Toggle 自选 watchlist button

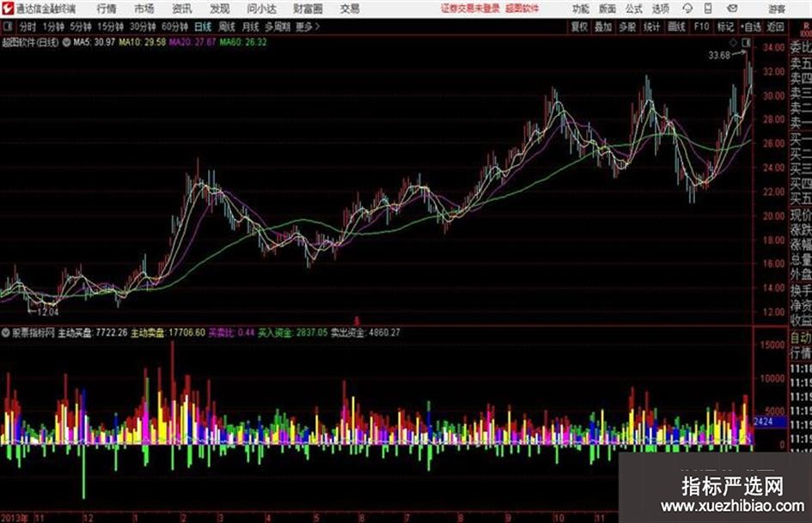pos(751,27)
